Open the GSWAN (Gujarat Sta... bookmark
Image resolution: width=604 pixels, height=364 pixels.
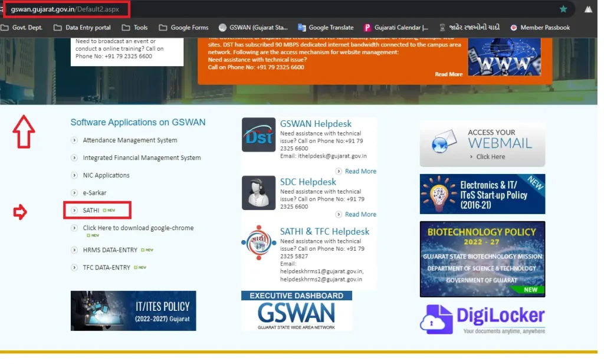tap(253, 27)
